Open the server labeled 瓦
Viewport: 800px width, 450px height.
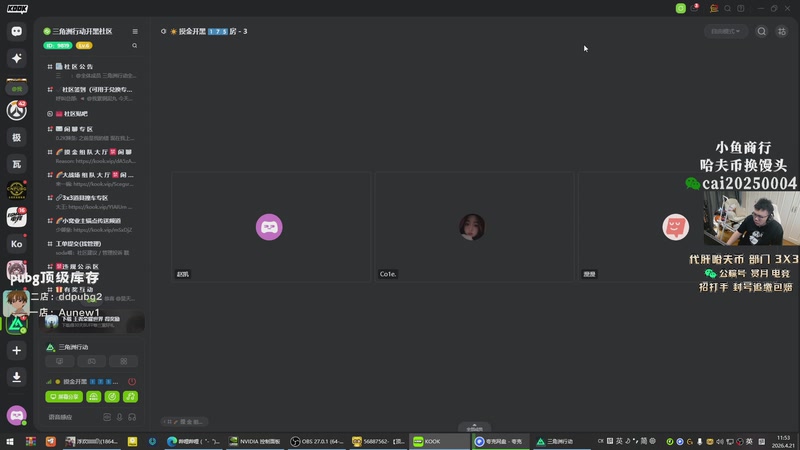pyautogui.click(x=16, y=164)
